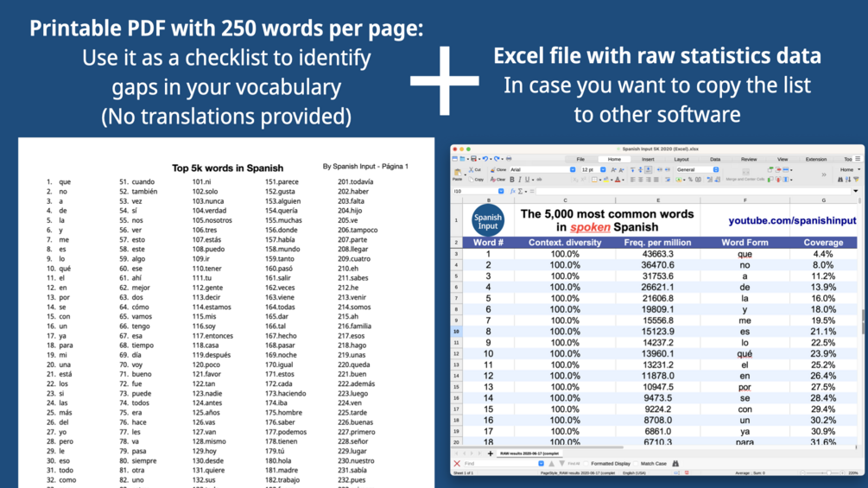Click the background highlight color icon

pos(606,180)
